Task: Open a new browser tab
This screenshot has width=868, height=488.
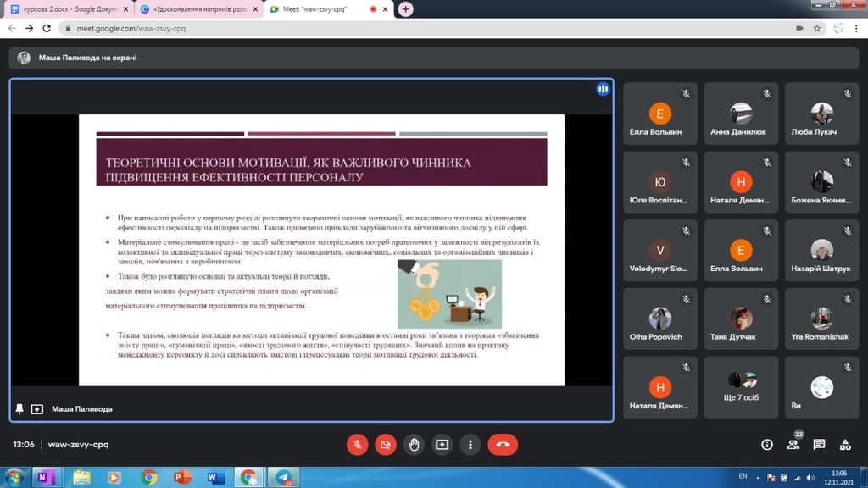Action: click(x=406, y=9)
